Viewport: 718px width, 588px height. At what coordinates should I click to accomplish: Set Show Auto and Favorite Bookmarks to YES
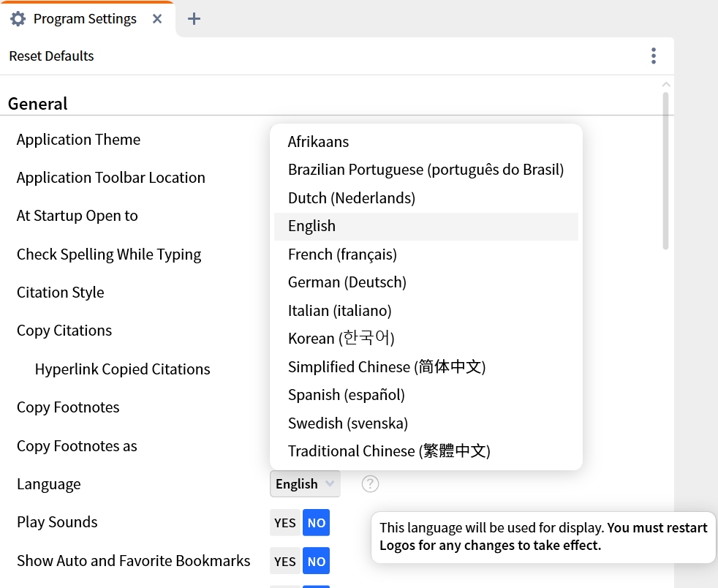[x=285, y=561]
